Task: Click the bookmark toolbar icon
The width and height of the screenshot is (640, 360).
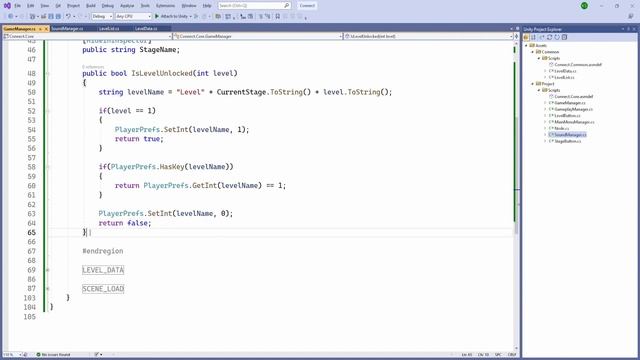Action: 278,16
